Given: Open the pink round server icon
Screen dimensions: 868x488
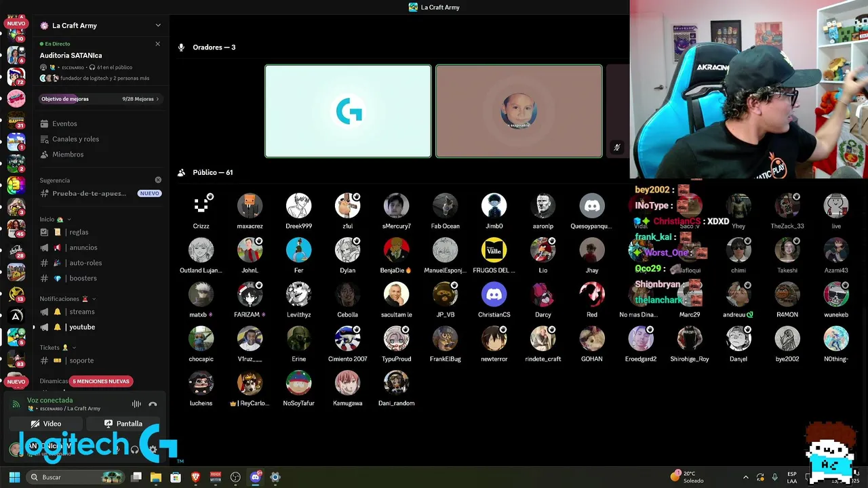Looking at the screenshot, I should point(16,98).
